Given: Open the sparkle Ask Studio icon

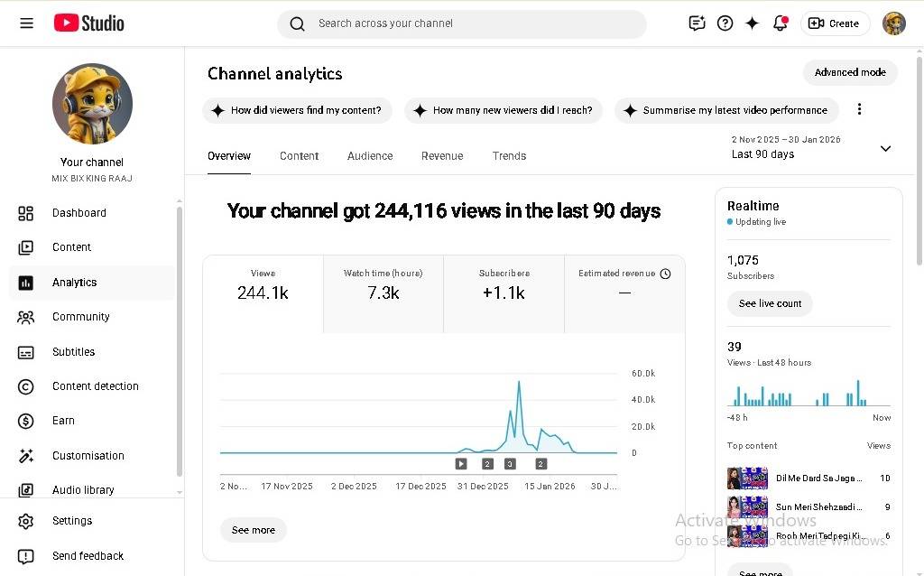Looking at the screenshot, I should pos(752,23).
